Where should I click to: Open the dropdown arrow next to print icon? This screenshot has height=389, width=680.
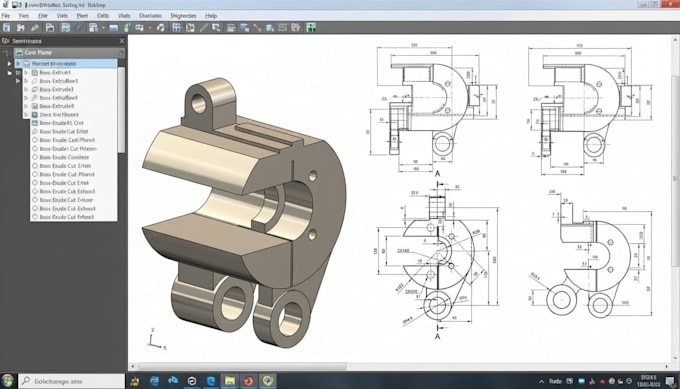pos(103,28)
